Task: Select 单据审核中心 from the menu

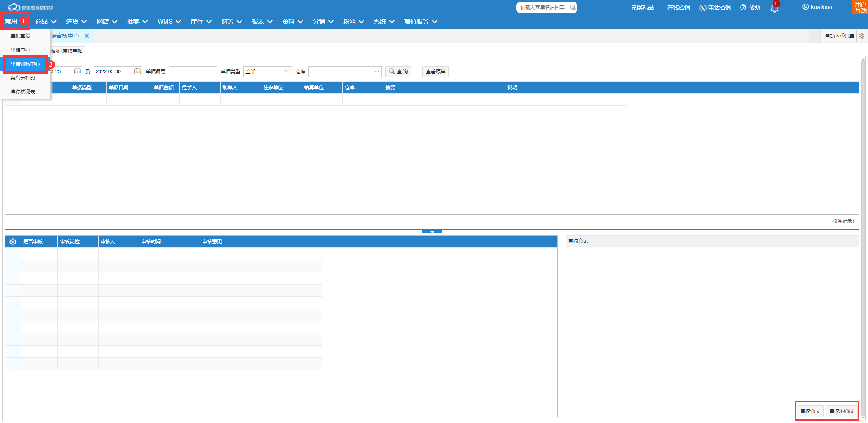Action: coord(25,64)
